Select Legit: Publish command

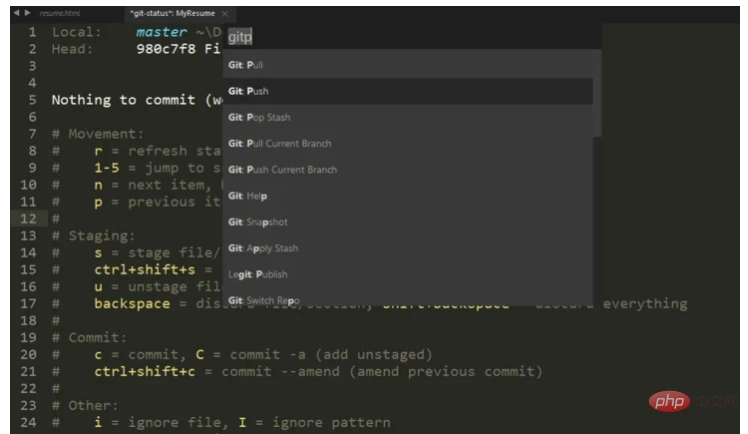408,275
